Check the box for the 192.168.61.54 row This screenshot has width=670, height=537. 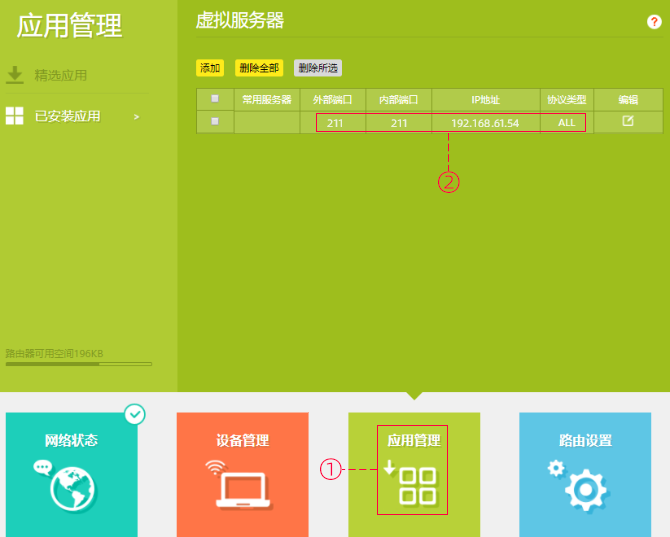pyautogui.click(x=215, y=122)
